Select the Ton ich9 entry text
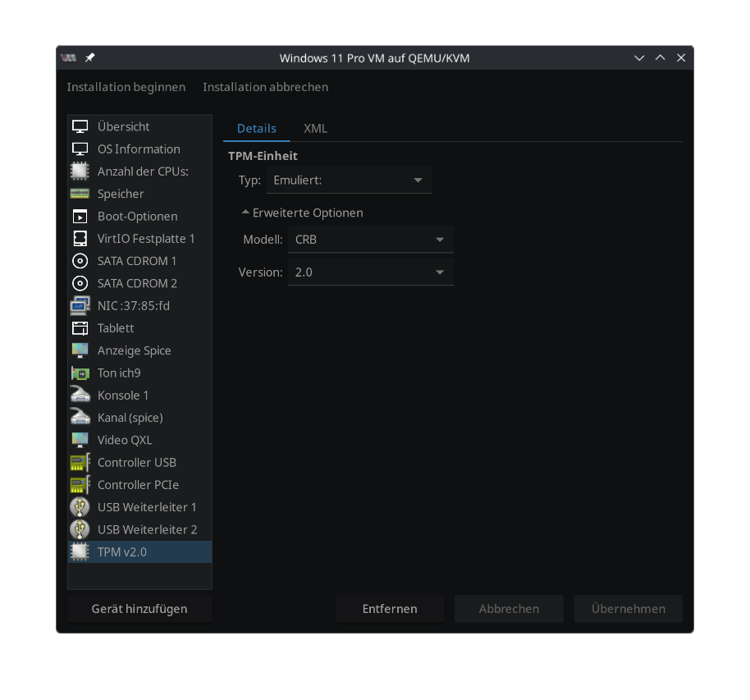This screenshot has width=750, height=700. (x=119, y=373)
